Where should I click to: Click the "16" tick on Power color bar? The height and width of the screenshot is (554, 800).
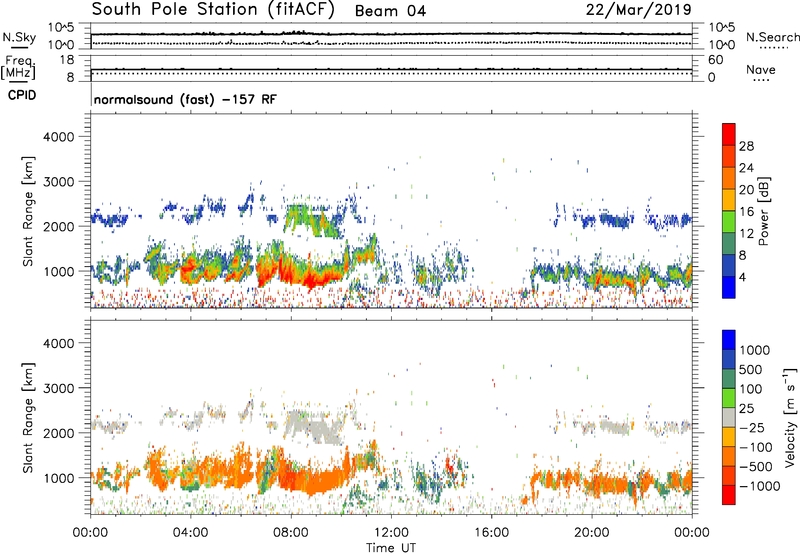click(746, 212)
